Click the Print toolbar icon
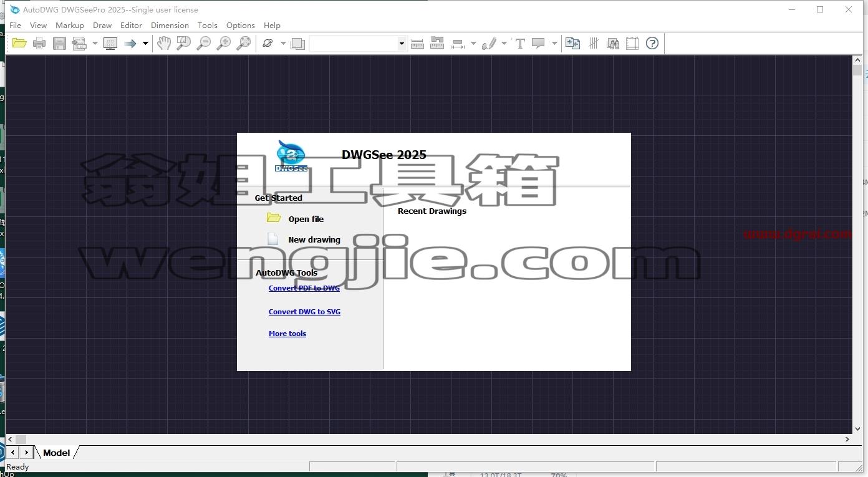Screen dimensions: 868x477 pyautogui.click(x=39, y=43)
